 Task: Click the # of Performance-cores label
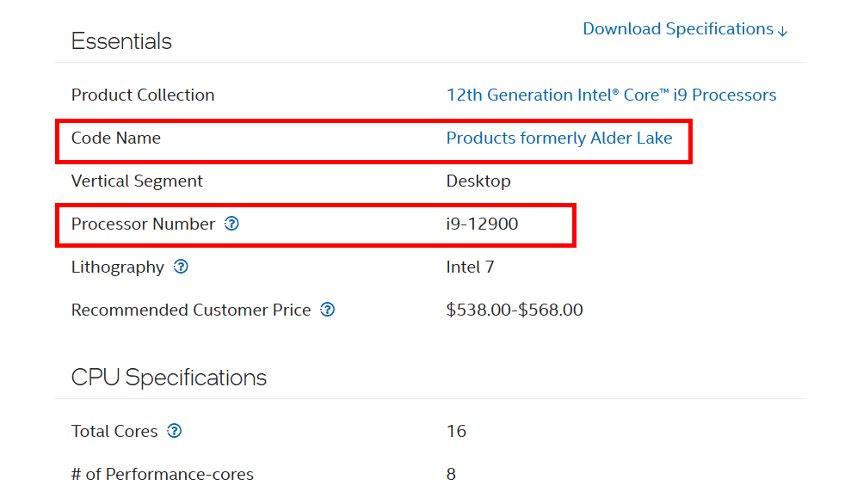pyautogui.click(x=163, y=474)
